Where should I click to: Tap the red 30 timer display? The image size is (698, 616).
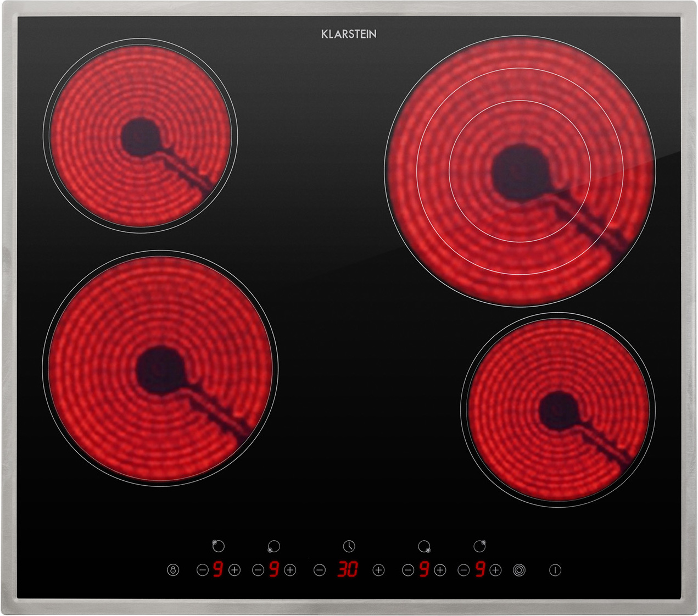[348, 570]
